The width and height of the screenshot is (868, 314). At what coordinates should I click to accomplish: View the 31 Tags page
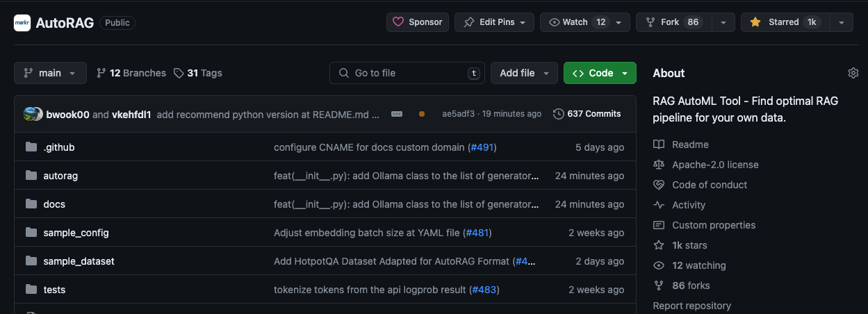[x=198, y=73]
